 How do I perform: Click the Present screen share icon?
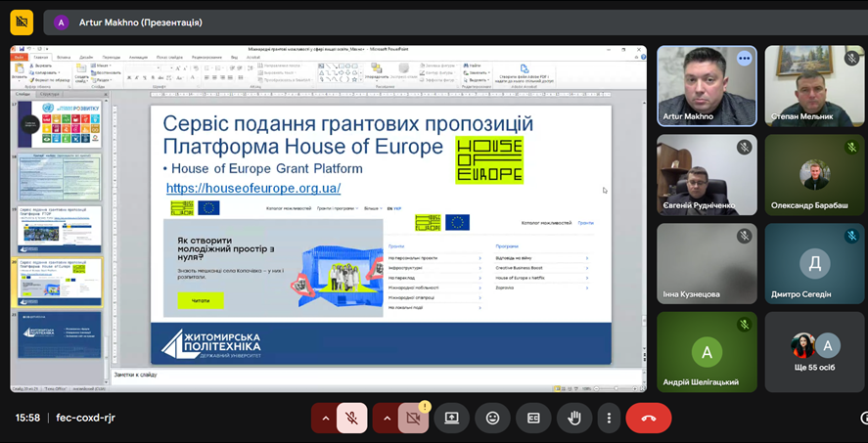pyautogui.click(x=451, y=418)
